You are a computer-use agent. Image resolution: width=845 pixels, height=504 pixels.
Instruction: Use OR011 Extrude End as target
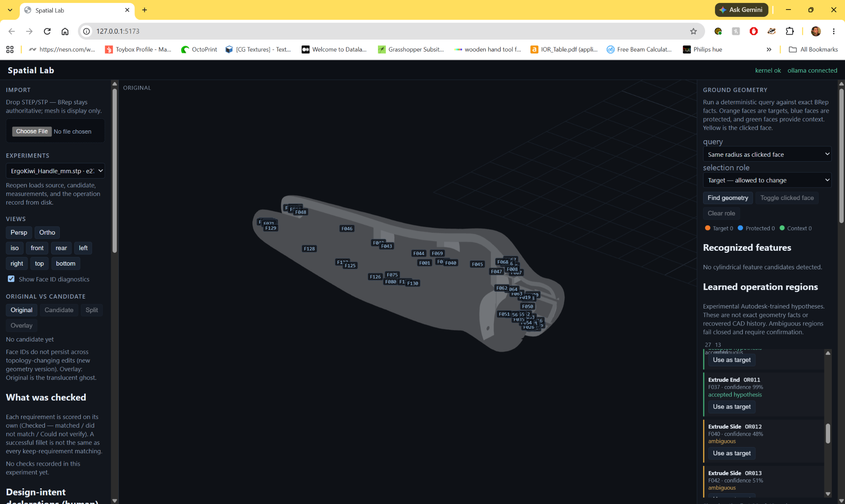click(732, 407)
